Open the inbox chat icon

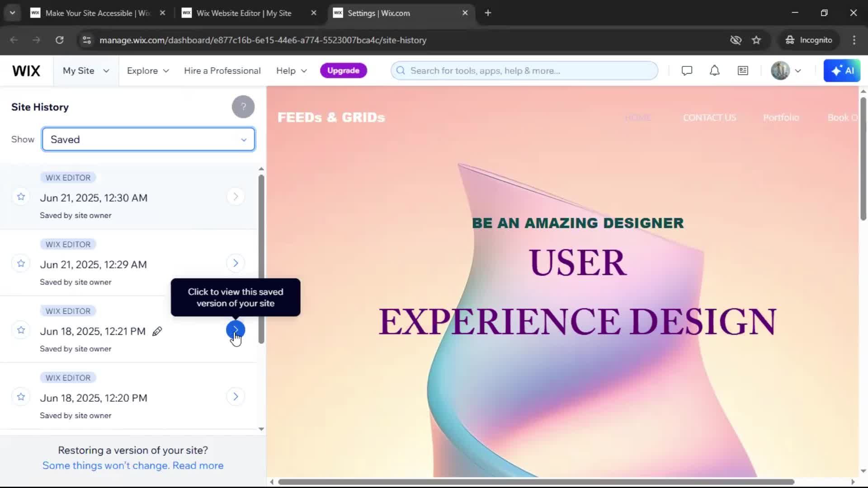687,71
